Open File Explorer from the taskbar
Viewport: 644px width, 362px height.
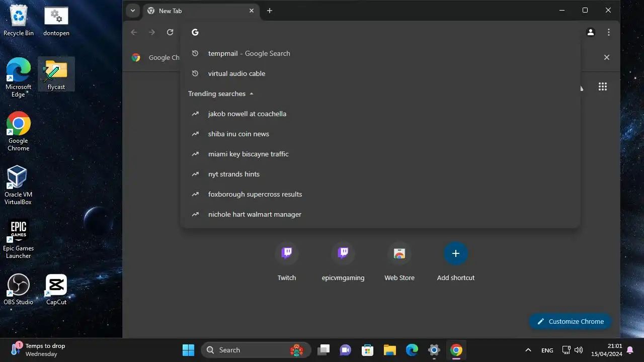coord(390,350)
